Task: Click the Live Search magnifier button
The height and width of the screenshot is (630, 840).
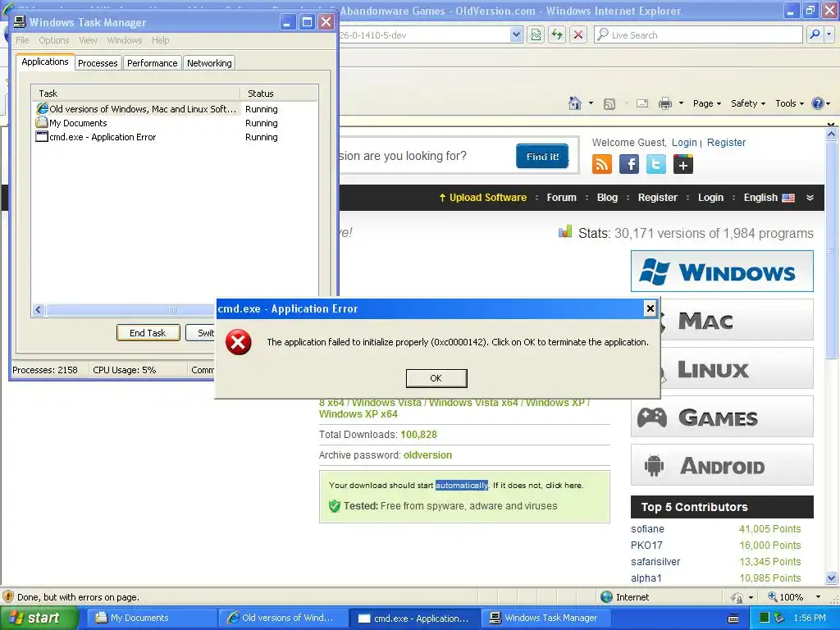Action: (x=815, y=34)
